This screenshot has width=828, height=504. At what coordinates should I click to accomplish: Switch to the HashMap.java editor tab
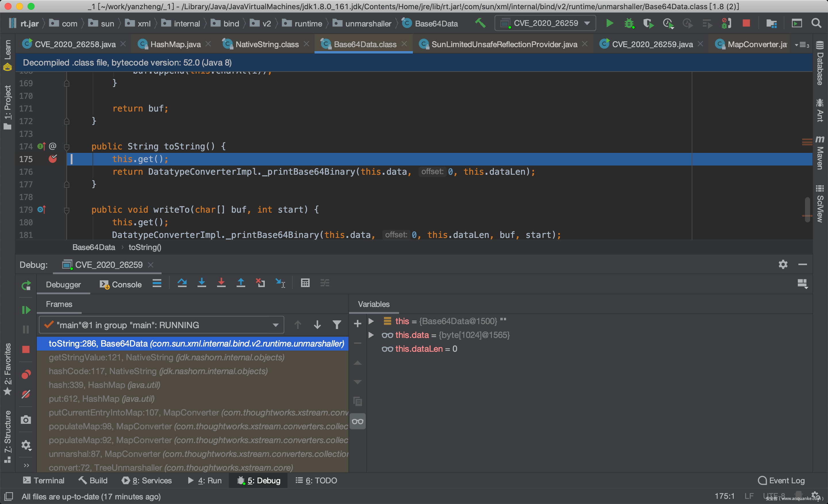tap(175, 44)
